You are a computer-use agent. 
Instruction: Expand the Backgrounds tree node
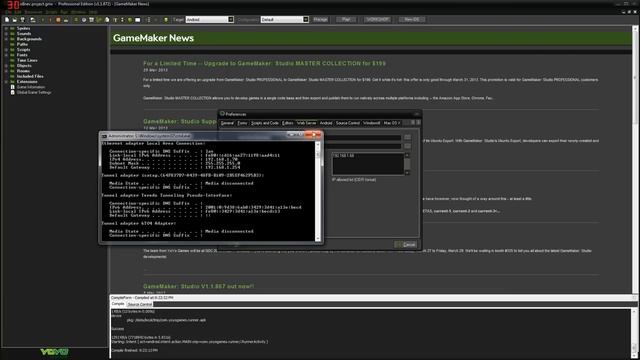tap(6, 39)
